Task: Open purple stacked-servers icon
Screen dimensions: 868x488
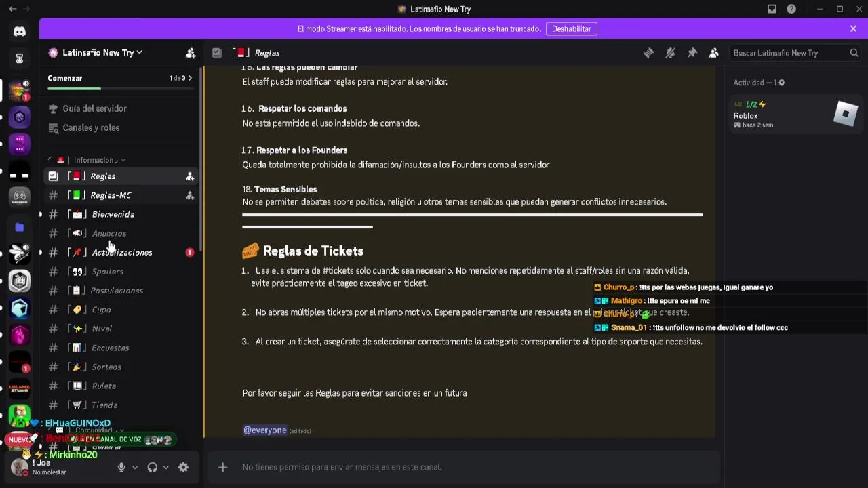Action: coord(20,144)
